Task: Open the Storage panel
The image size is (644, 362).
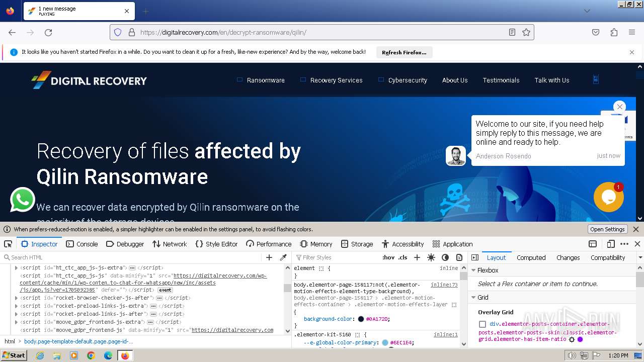Action: (x=357, y=244)
